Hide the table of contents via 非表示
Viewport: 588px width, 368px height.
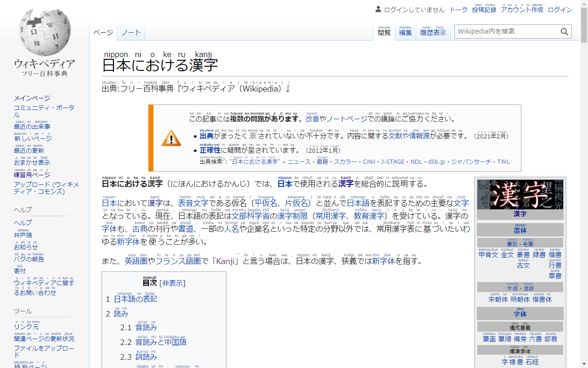click(x=172, y=283)
